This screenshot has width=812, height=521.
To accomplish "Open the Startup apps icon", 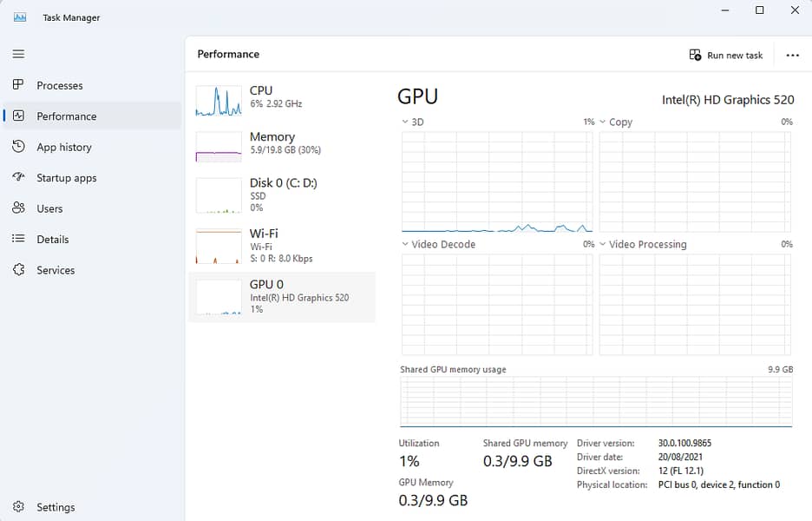I will (18, 178).
